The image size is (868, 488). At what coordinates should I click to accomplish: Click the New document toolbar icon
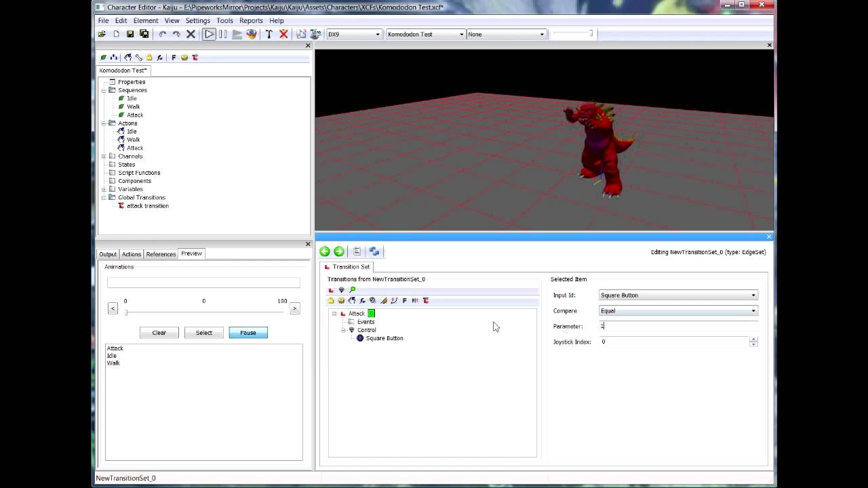click(116, 34)
